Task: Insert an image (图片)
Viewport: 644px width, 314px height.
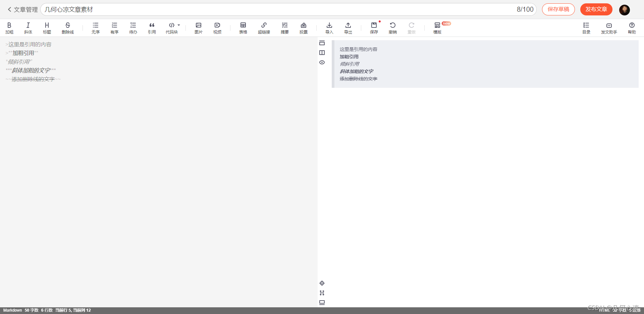Action: [199, 28]
